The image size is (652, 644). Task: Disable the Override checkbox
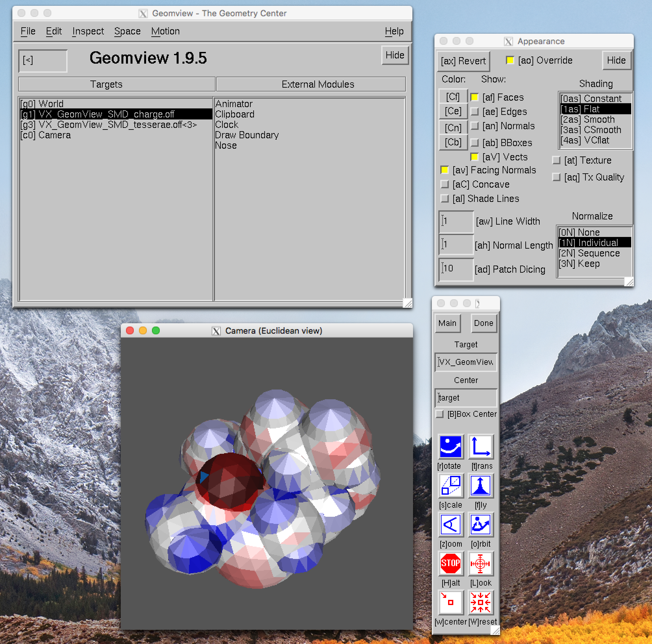[510, 60]
